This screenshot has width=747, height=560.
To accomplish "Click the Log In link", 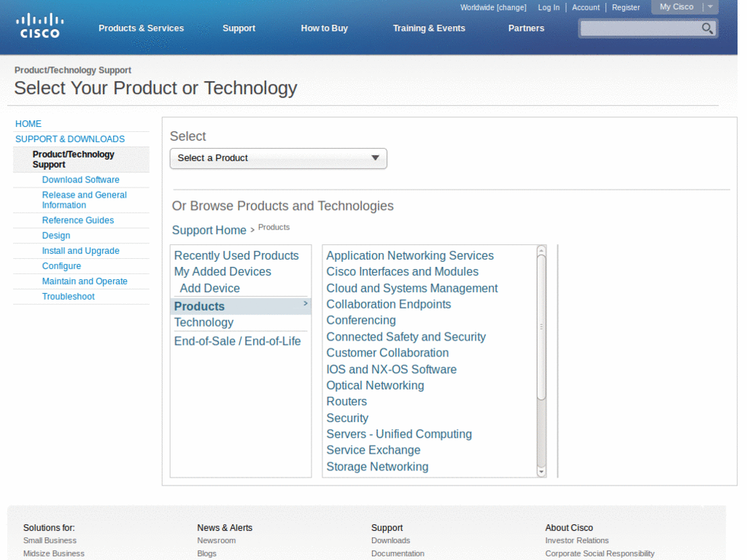I will click(x=549, y=7).
